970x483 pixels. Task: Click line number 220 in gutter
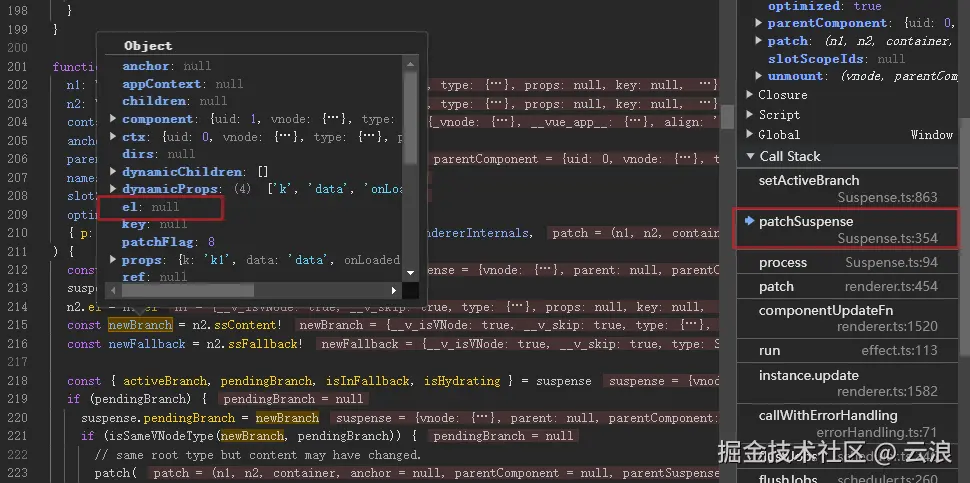click(x=18, y=417)
